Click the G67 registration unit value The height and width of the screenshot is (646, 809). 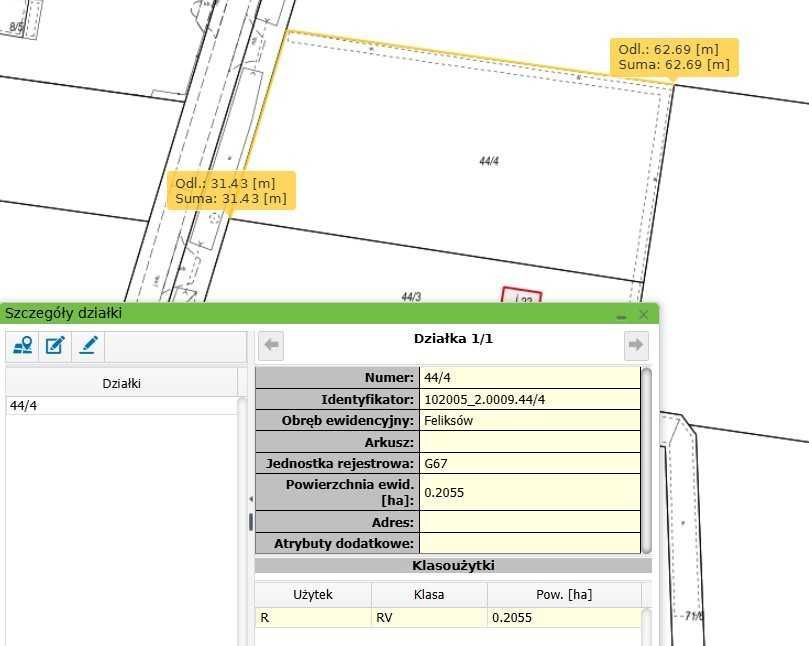[530, 463]
